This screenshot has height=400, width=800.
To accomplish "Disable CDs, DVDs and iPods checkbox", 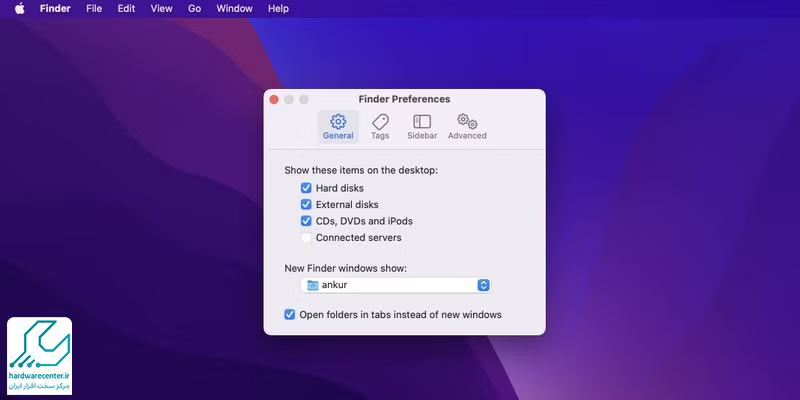I will (x=307, y=221).
